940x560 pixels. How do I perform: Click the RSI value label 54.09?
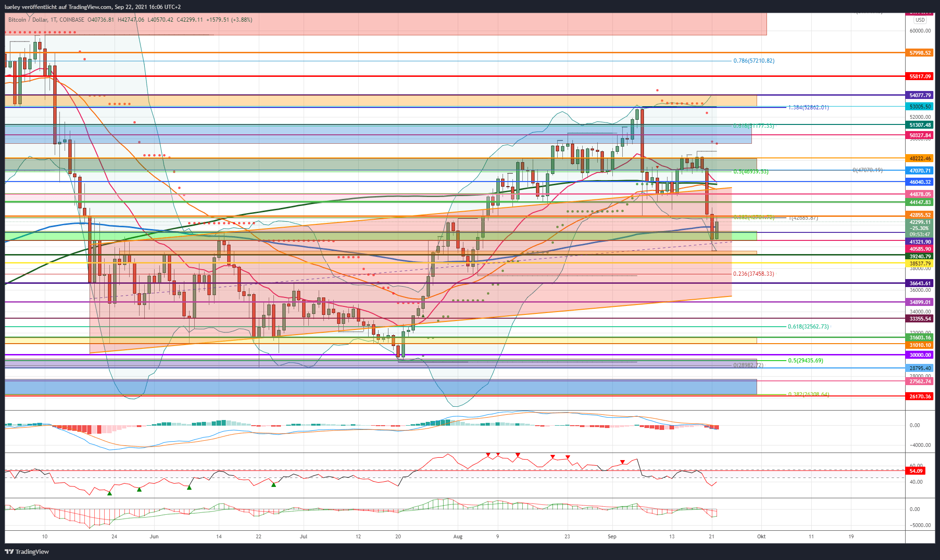tap(915, 471)
